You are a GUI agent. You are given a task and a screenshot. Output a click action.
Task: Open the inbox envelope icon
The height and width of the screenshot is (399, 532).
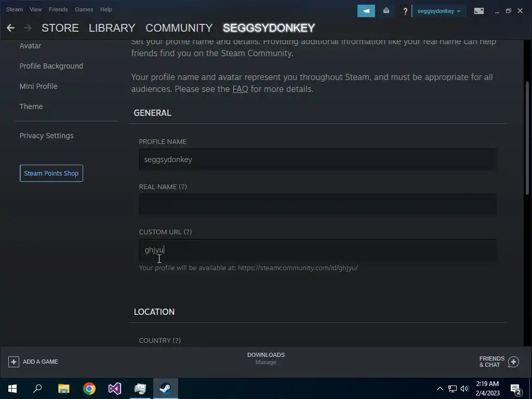386,11
